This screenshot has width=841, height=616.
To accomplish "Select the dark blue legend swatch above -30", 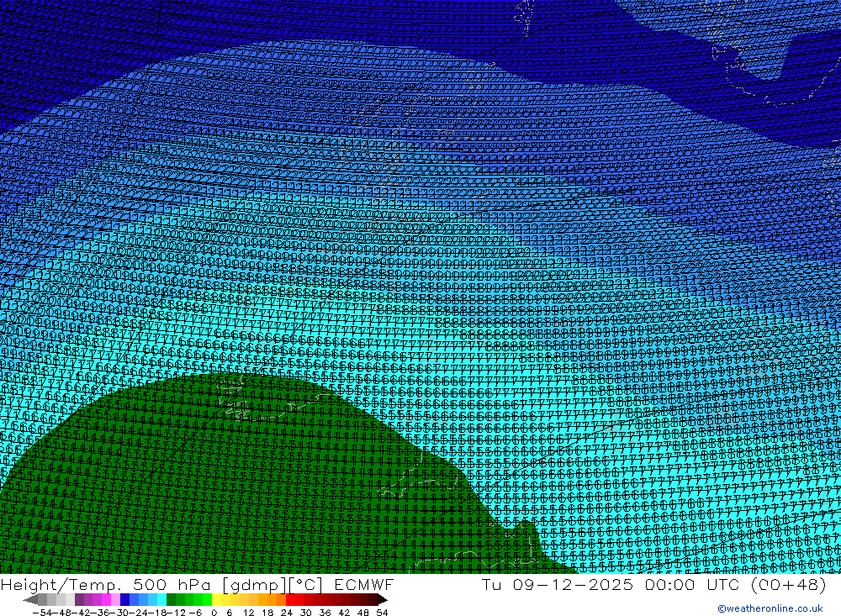I will coord(124,599).
